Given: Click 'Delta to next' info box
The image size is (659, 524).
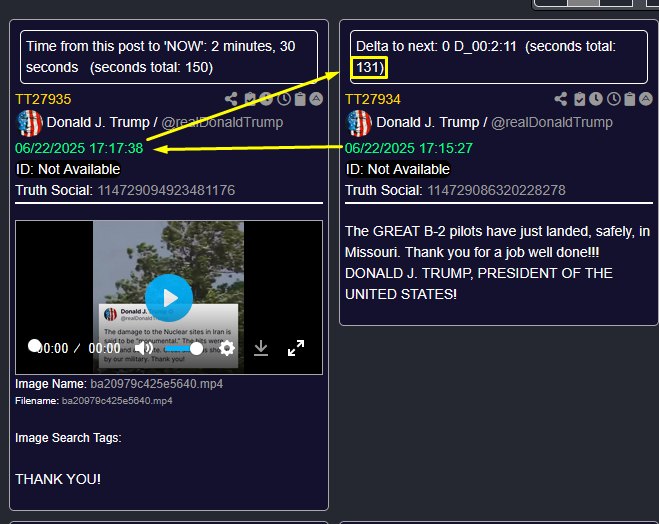Looking at the screenshot, I should pos(499,57).
